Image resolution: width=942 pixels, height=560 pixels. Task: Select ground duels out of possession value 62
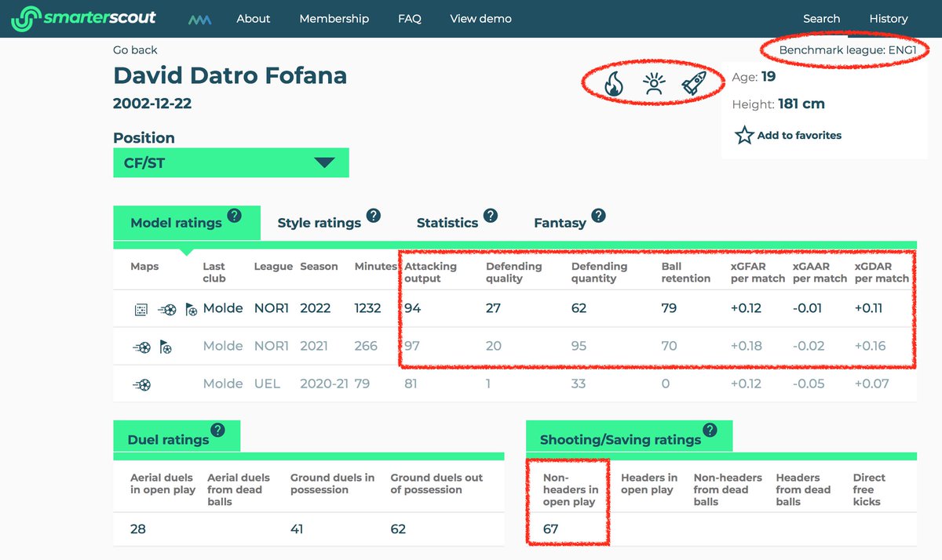click(x=398, y=529)
